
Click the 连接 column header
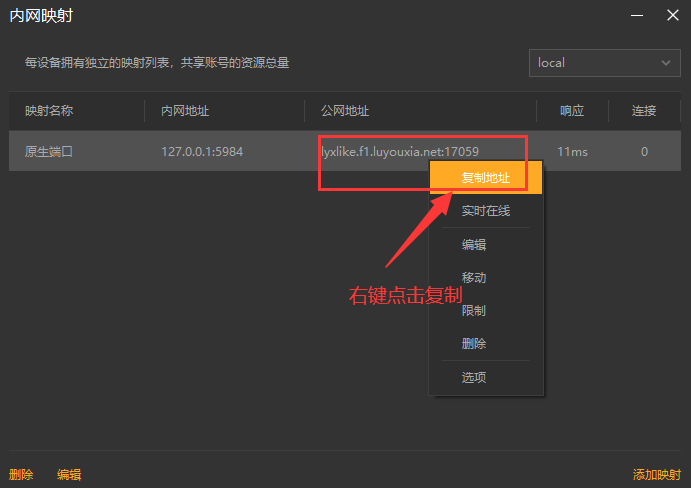point(644,111)
